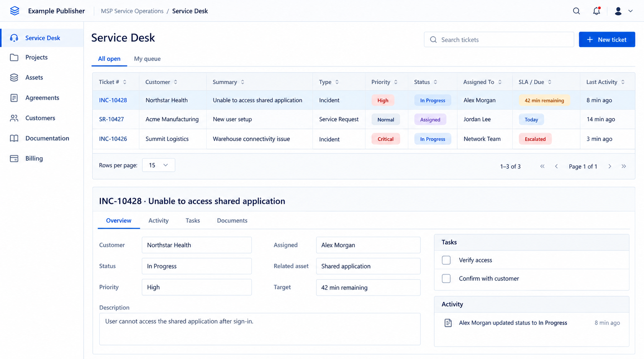Image resolution: width=644 pixels, height=359 pixels.
Task: Sort by Assigned To column arrows
Action: pos(500,82)
